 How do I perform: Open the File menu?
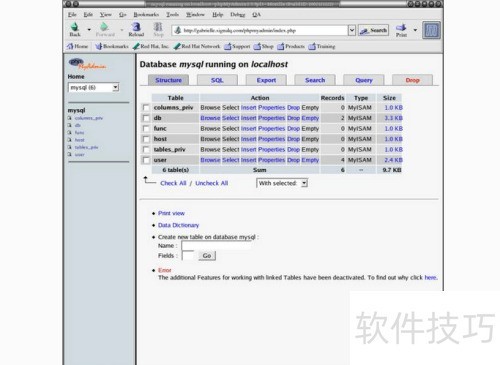pos(72,15)
